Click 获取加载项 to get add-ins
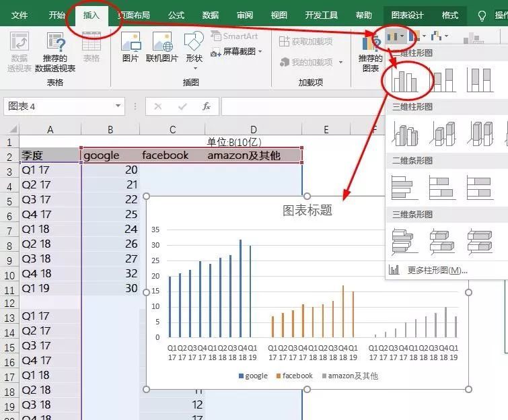Screen dimensions: 508x420 306,42
